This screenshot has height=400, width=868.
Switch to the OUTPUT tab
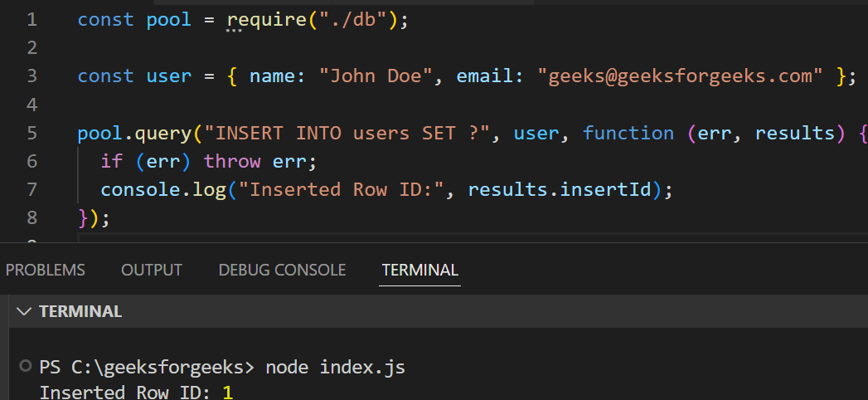[x=152, y=270]
